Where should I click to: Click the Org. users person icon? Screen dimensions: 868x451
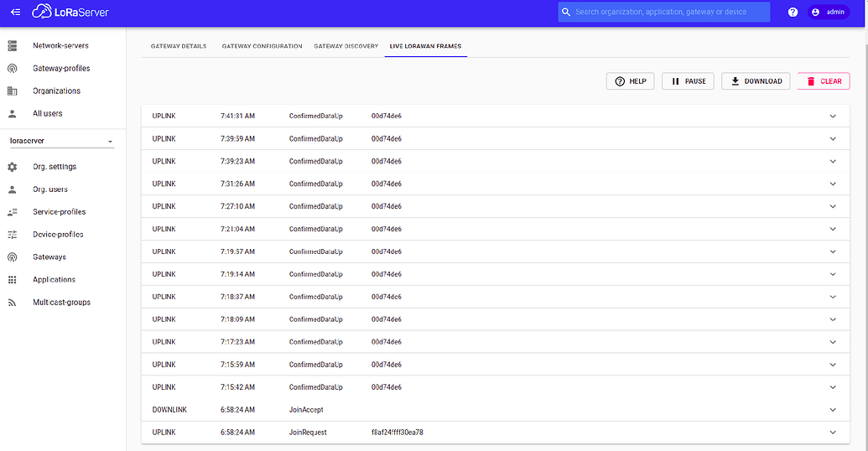pos(13,189)
